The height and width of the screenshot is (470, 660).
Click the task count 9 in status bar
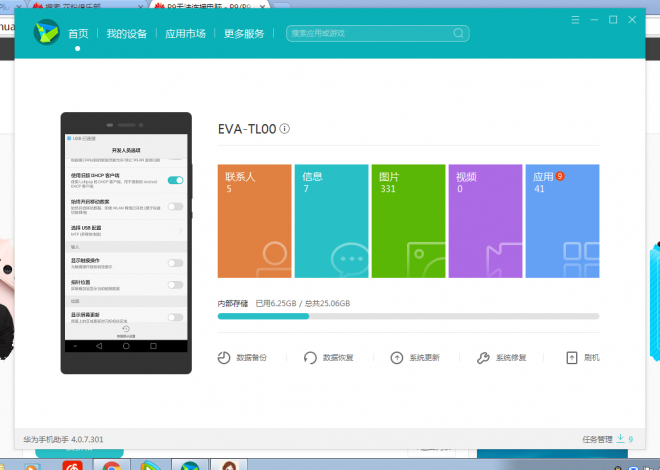631,439
